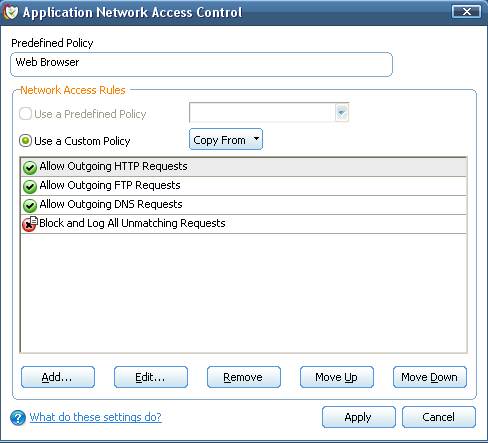Click the disabled predefined policy combo field
The height and width of the screenshot is (443, 488).
click(x=269, y=112)
